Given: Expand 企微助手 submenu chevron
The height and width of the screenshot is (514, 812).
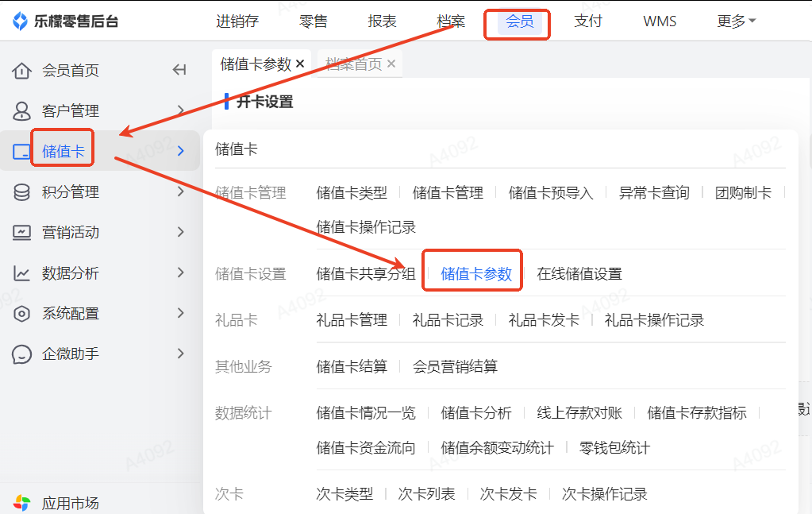Looking at the screenshot, I should click(180, 354).
